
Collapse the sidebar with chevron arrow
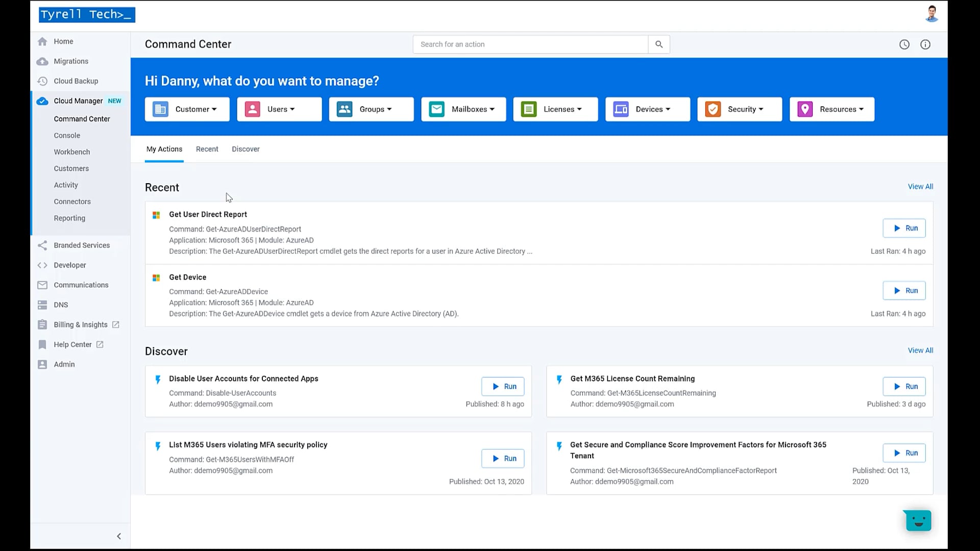click(119, 536)
